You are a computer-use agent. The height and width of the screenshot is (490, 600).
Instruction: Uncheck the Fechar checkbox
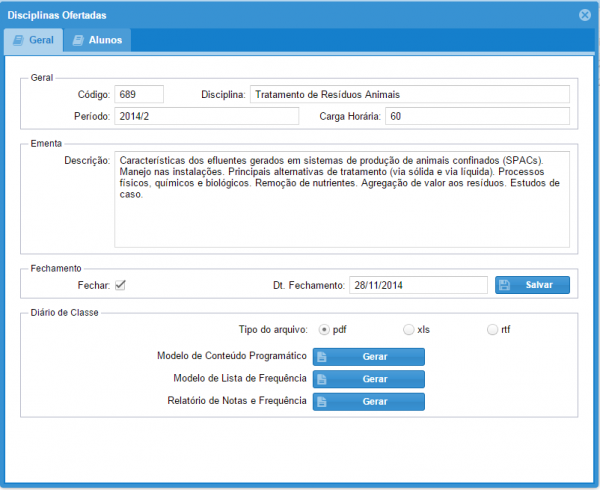[120, 285]
